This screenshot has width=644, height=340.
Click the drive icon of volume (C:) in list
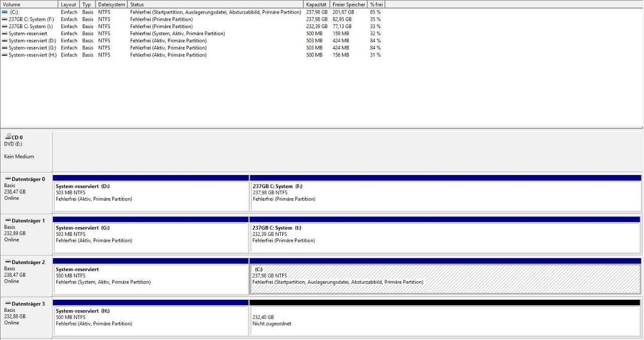tap(5, 12)
